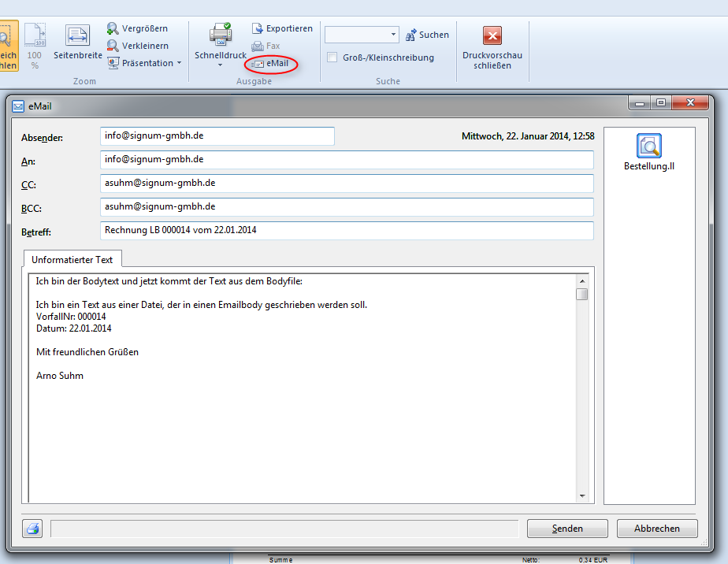
Task: Click the message body scrollbar down arrow
Action: pyautogui.click(x=582, y=495)
